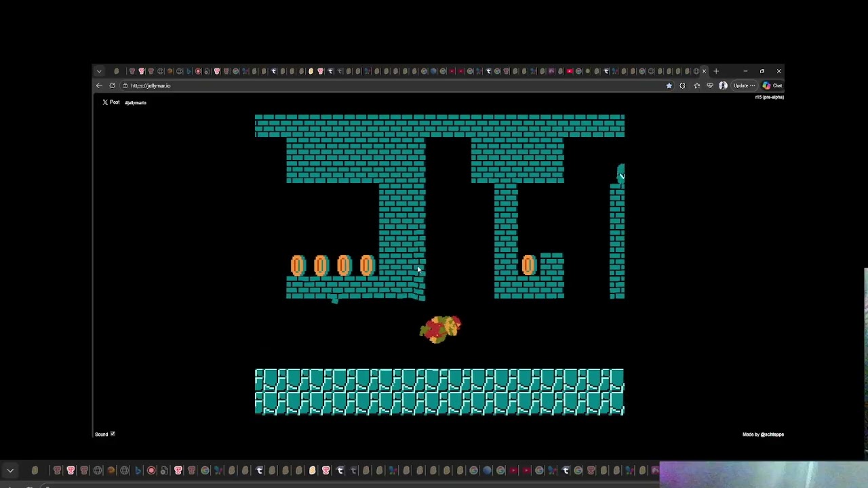
Task: Toggle the Sound checkbox
Action: [113, 434]
